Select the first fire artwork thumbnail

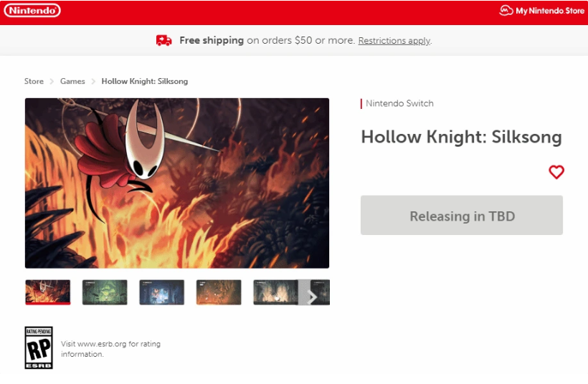(47, 292)
